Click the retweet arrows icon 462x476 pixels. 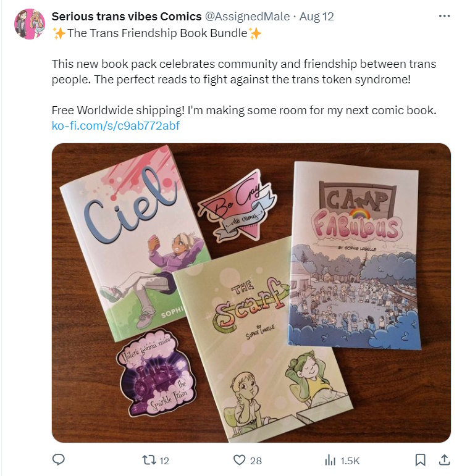click(x=149, y=460)
